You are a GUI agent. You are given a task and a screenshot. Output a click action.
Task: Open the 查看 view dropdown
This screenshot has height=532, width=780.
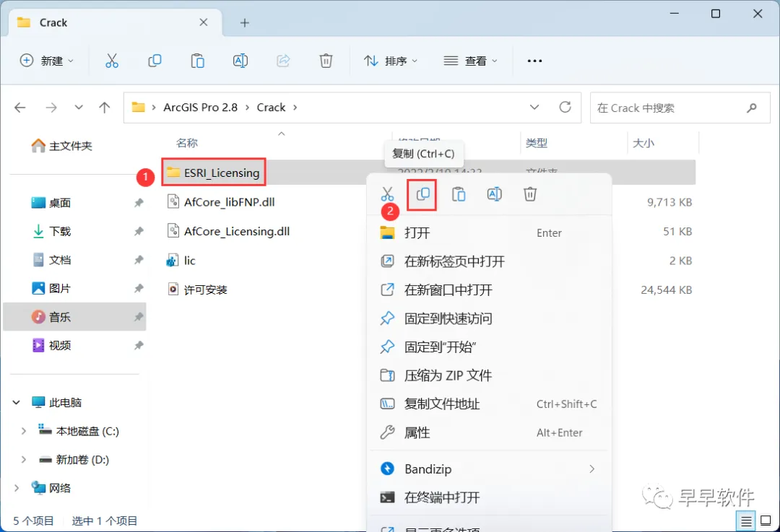pyautogui.click(x=470, y=61)
